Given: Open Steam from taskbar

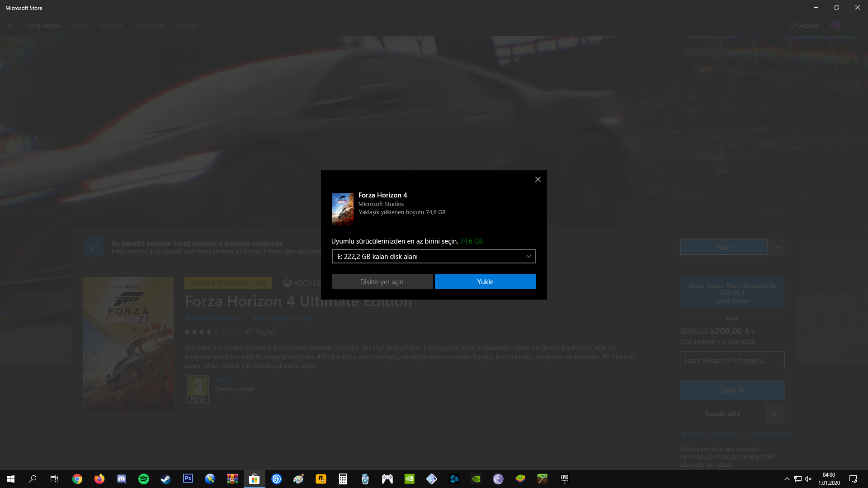Looking at the screenshot, I should click(x=165, y=479).
